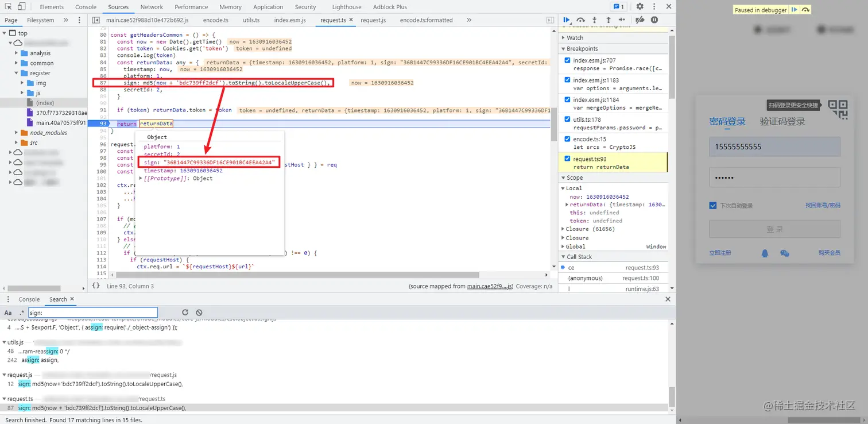Click resume icon in Paused in debugger overlay
Viewport: 868px width, 424px height.
(x=795, y=10)
